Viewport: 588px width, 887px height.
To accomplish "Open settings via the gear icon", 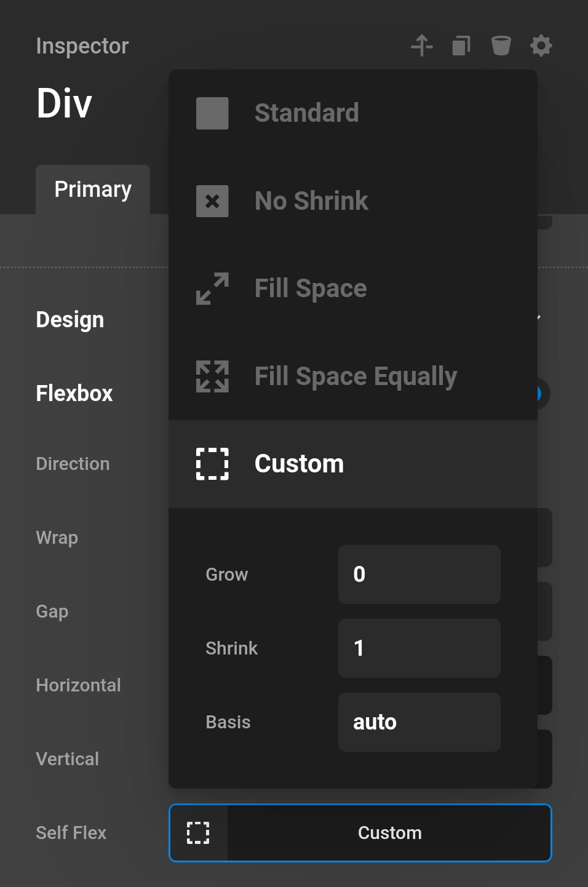I will pyautogui.click(x=541, y=45).
